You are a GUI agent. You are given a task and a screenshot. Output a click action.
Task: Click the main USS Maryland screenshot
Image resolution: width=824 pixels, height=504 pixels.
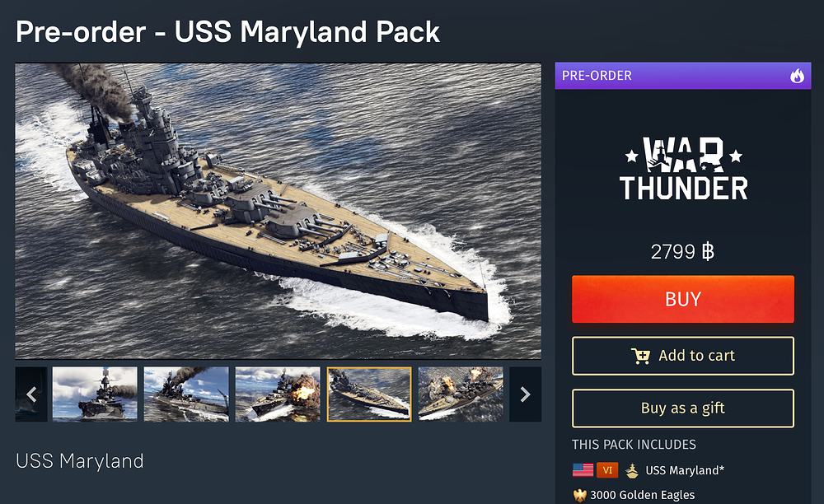pos(278,211)
